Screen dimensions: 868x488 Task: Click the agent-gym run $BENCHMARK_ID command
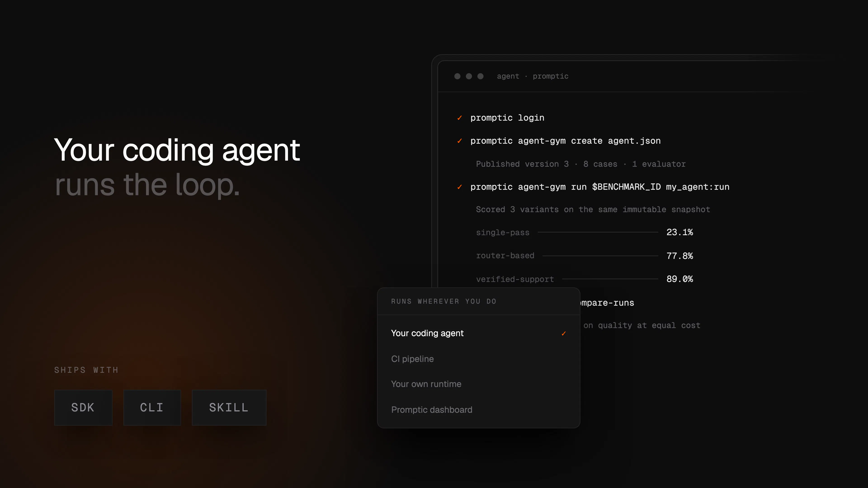pyautogui.click(x=600, y=187)
